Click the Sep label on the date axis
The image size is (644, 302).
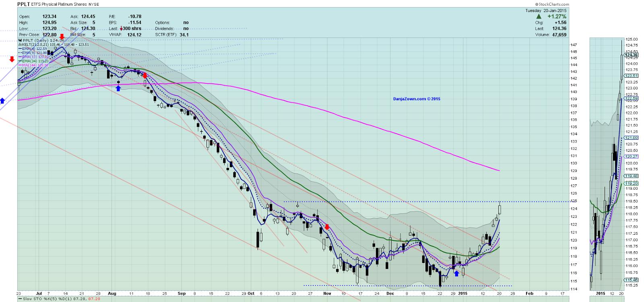click(182, 294)
